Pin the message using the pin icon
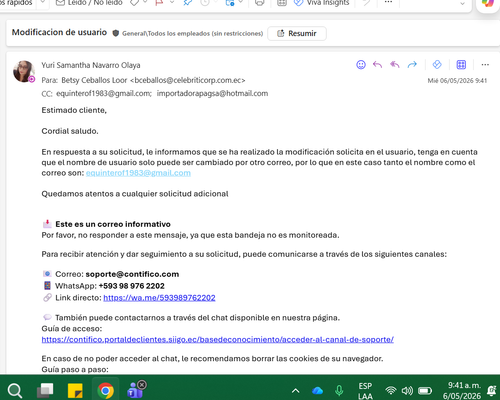This screenshot has height=400, width=500. coord(188,3)
